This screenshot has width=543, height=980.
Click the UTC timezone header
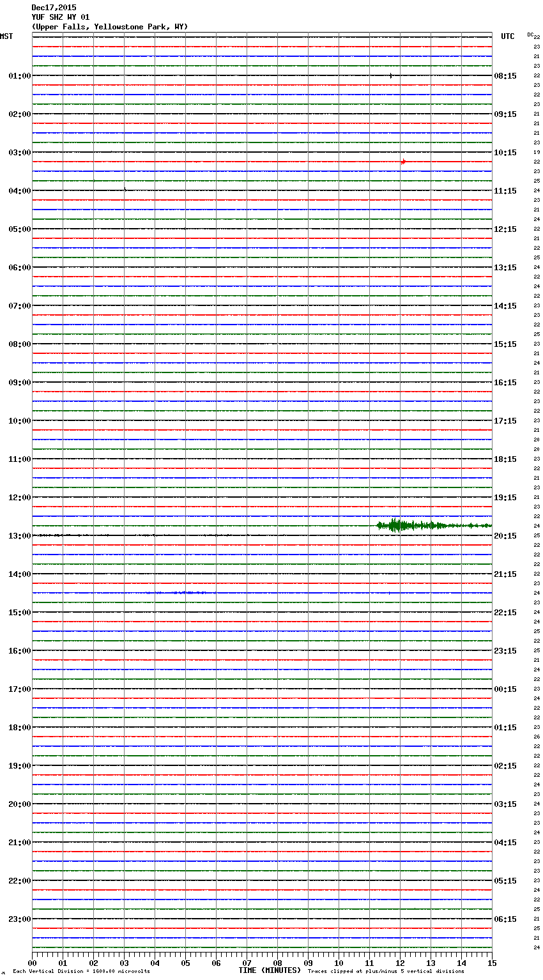(x=508, y=36)
